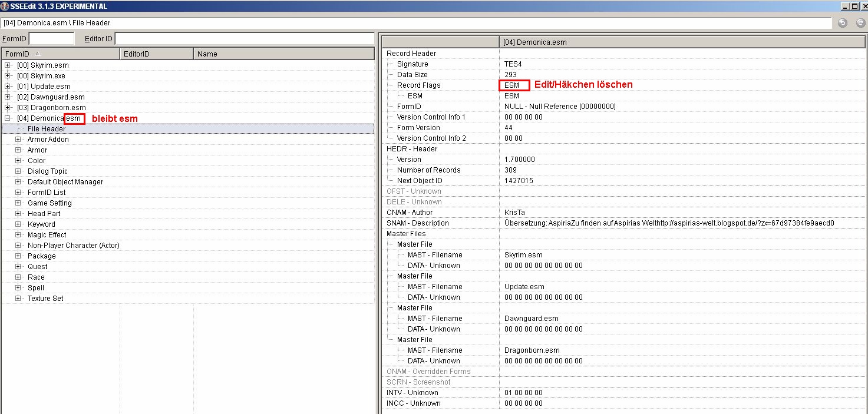Click the forward navigation arrow icon
The height and width of the screenshot is (414, 868).
[x=858, y=23]
